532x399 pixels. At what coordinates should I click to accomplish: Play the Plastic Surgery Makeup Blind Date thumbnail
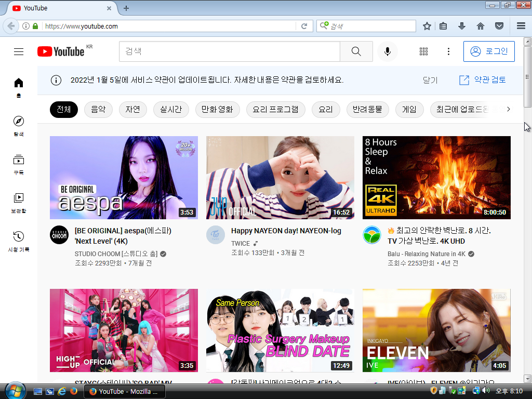280,330
